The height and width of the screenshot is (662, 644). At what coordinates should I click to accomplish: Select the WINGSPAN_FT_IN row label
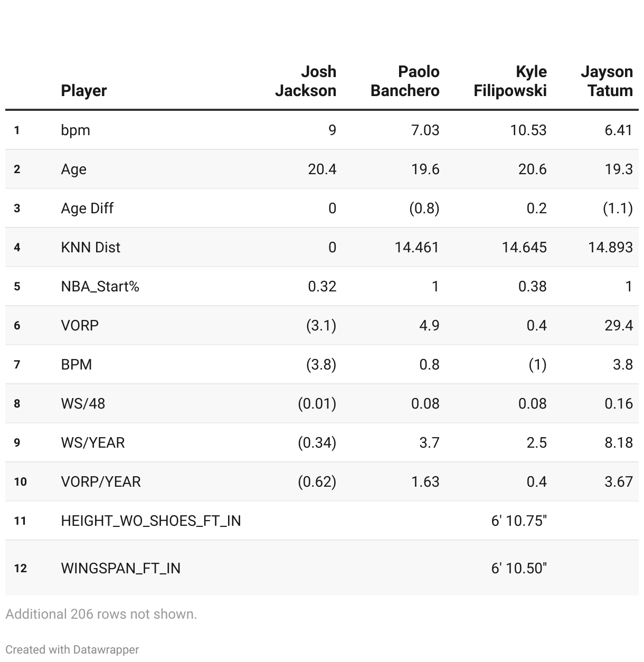point(121,569)
